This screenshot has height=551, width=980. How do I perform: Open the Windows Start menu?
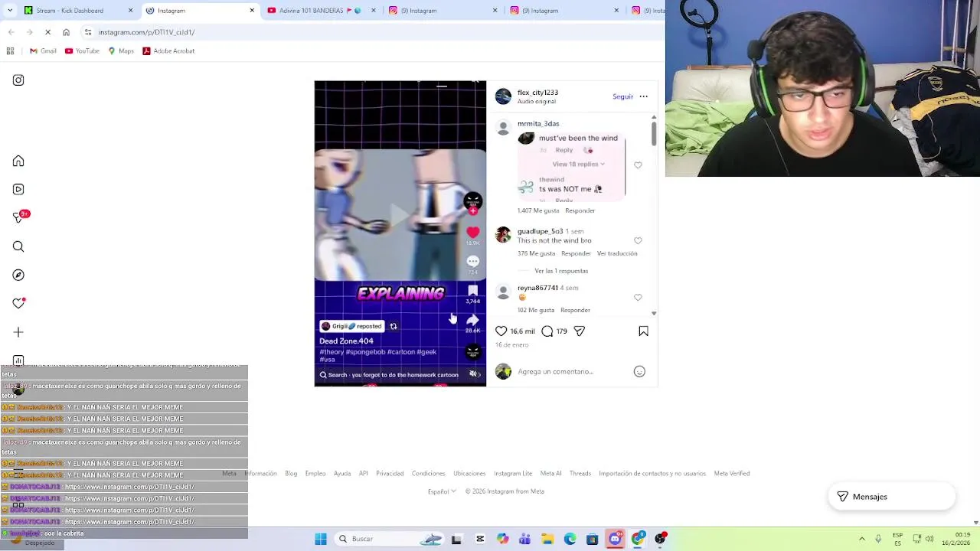tap(321, 539)
